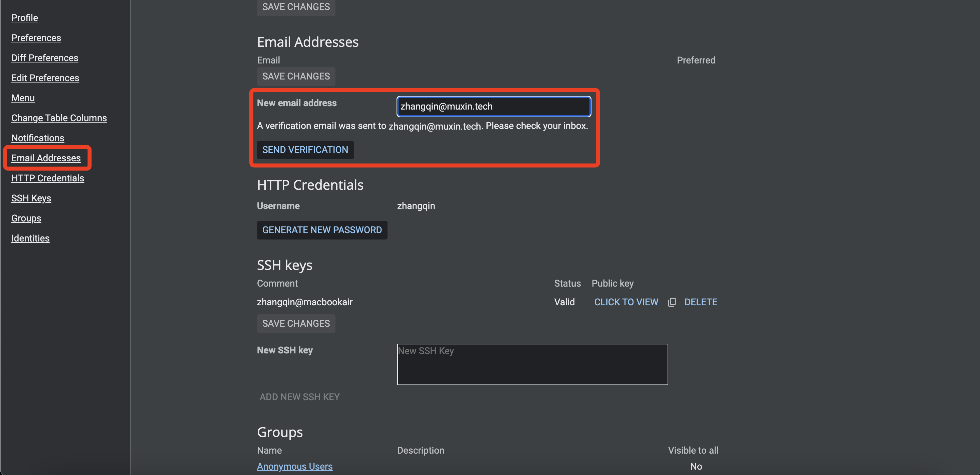Screen dimensions: 980x475
Task: Navigate to Groups in sidebar
Action: point(26,218)
